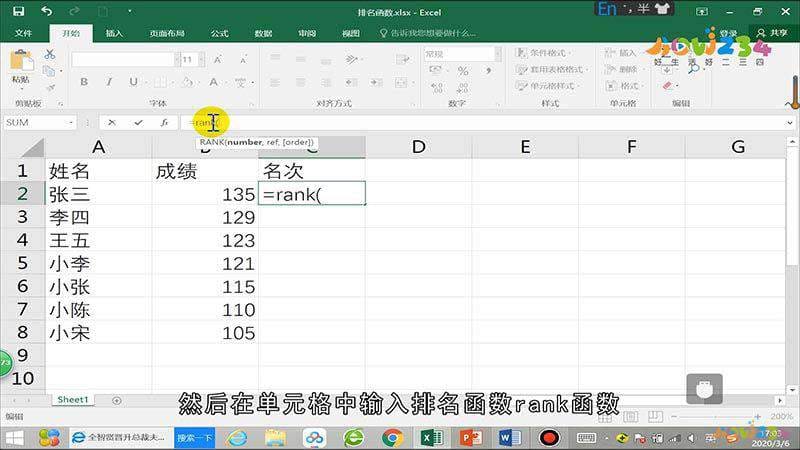Click the clear eraser icon in editing group
The height and width of the screenshot is (450, 800).
[x=668, y=86]
